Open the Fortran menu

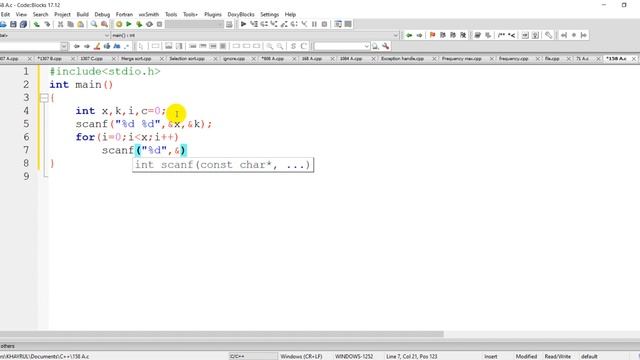coord(124,14)
